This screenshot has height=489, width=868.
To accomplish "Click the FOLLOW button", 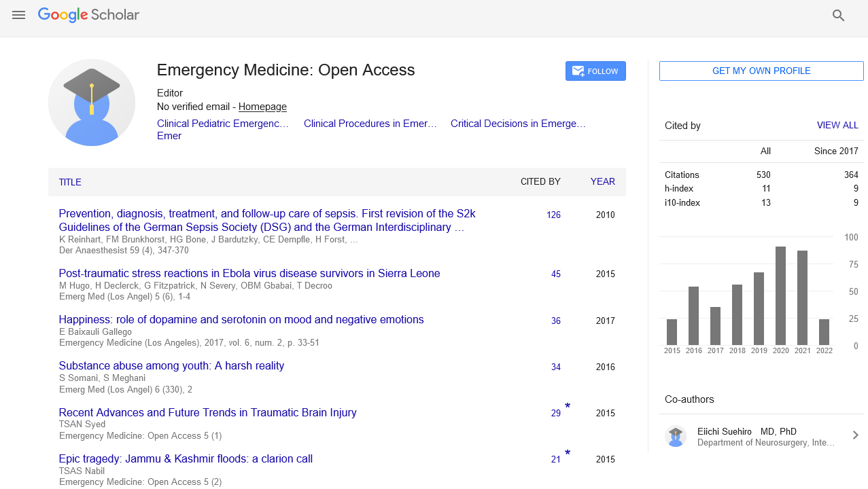I will click(x=595, y=71).
